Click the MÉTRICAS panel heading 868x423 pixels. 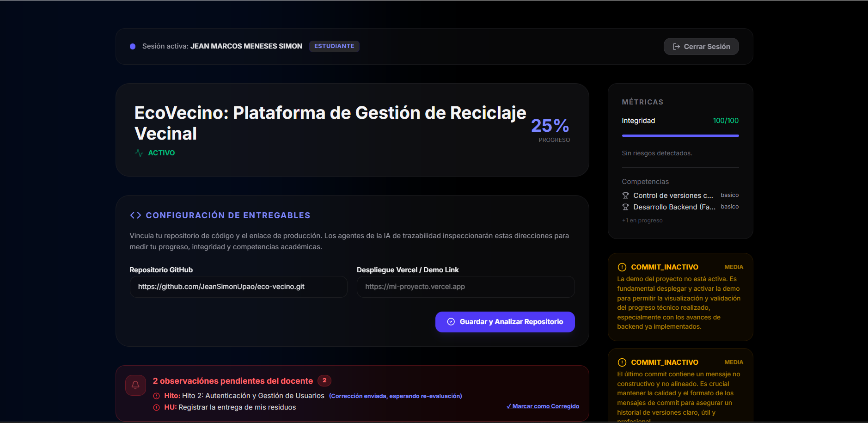coord(642,102)
